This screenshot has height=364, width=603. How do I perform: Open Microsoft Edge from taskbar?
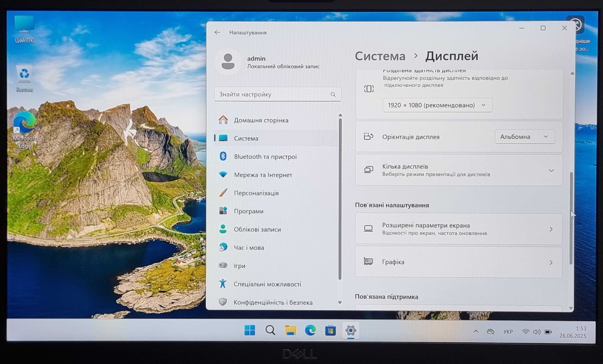pos(310,331)
